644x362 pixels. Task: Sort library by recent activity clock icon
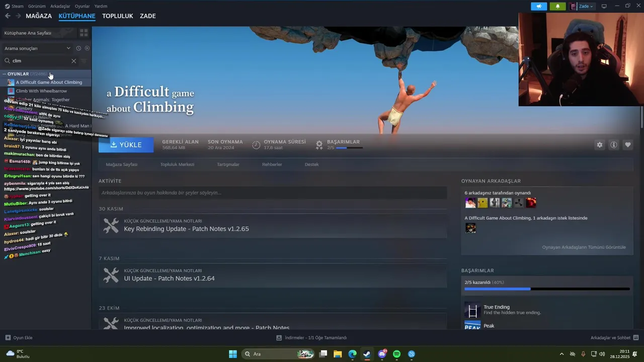[x=78, y=48]
